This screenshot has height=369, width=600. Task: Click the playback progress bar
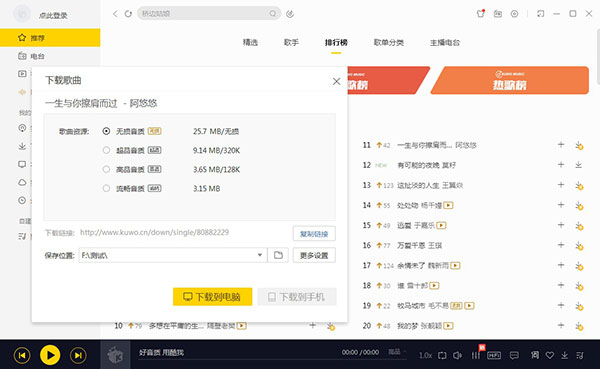coord(272,360)
